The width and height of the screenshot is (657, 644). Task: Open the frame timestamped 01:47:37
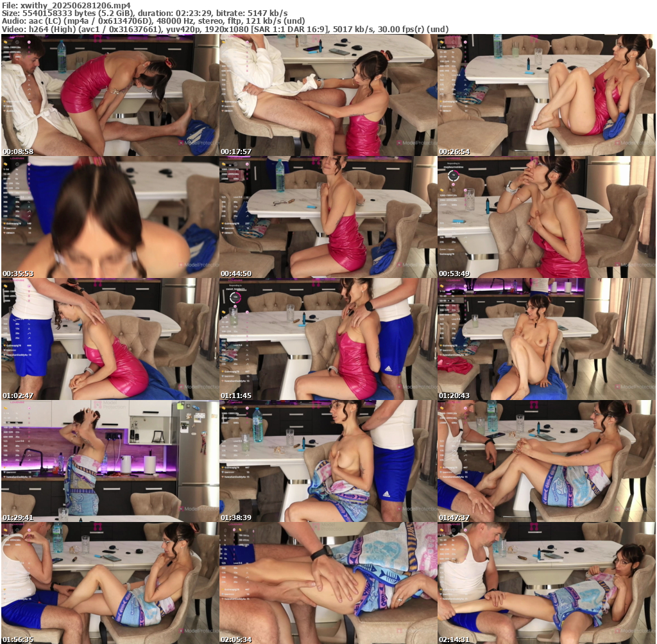(546, 461)
